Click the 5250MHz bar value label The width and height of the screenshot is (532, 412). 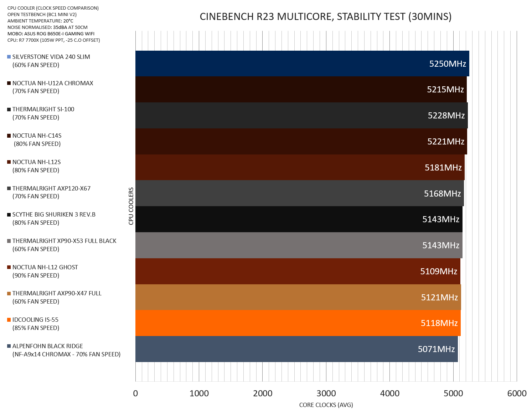point(448,63)
